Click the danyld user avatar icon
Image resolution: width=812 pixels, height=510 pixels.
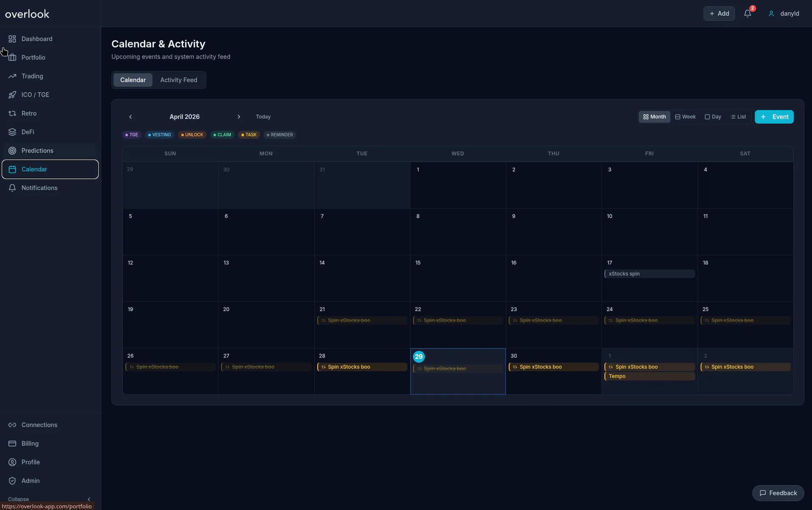click(x=771, y=14)
